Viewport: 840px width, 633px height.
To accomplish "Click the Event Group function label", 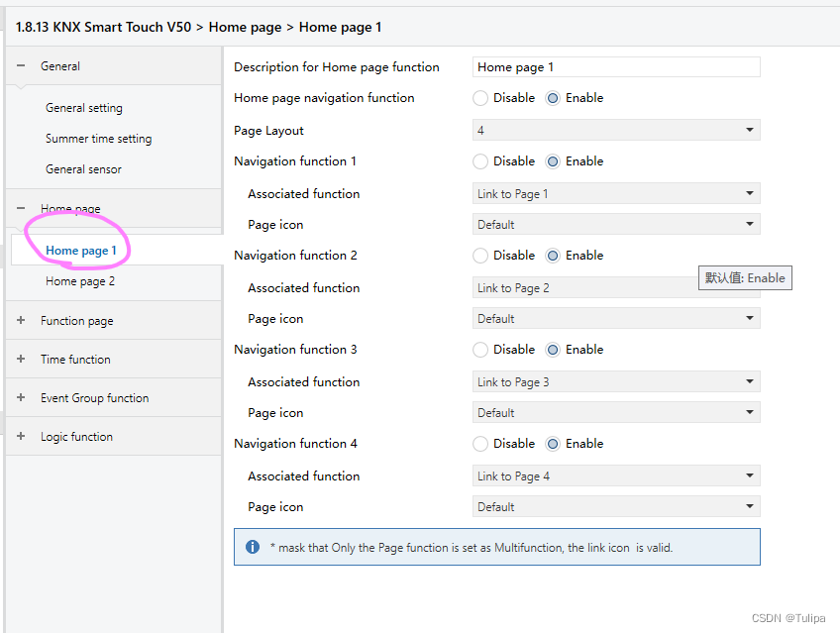I will coord(95,398).
